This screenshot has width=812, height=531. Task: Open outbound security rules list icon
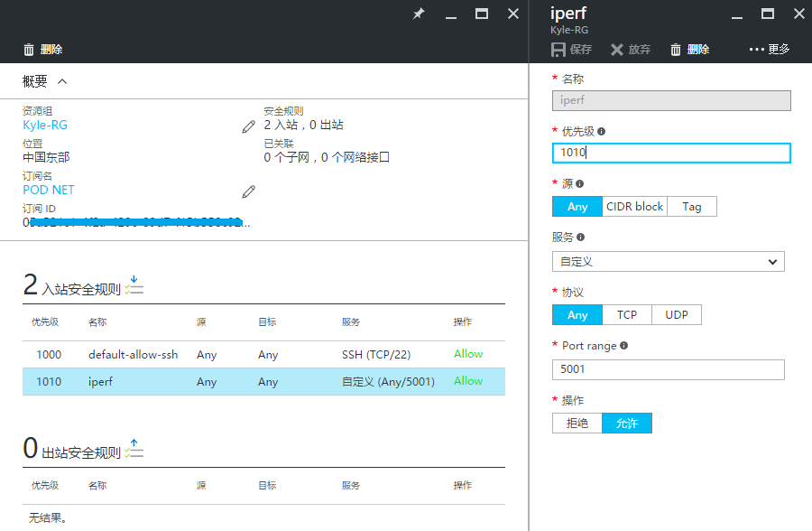point(134,449)
